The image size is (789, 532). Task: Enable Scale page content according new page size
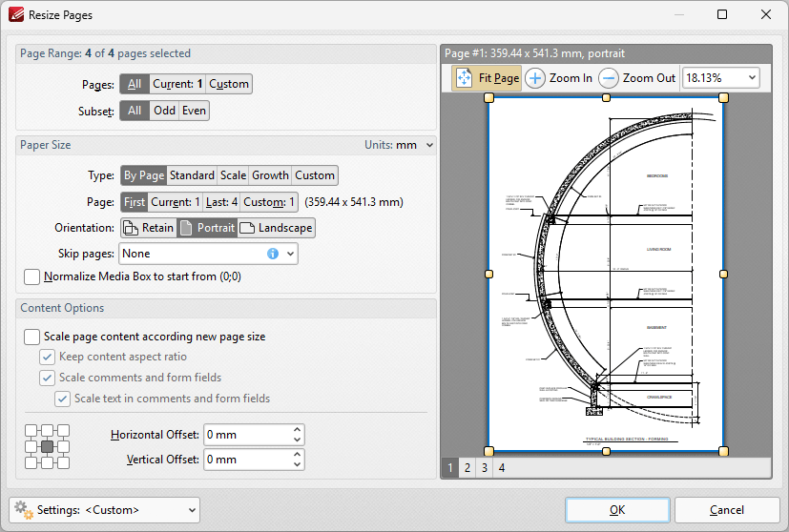click(31, 337)
